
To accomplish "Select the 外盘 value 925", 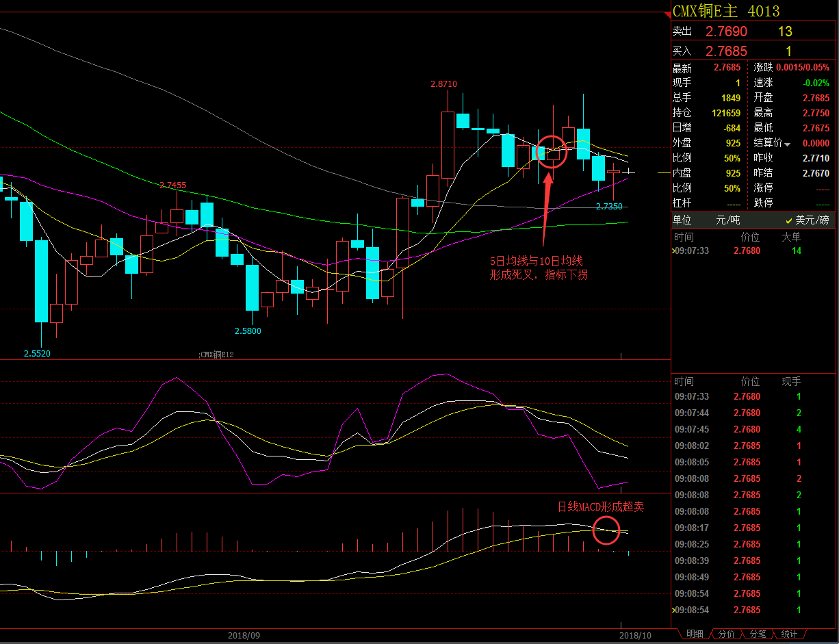I will tap(733, 143).
